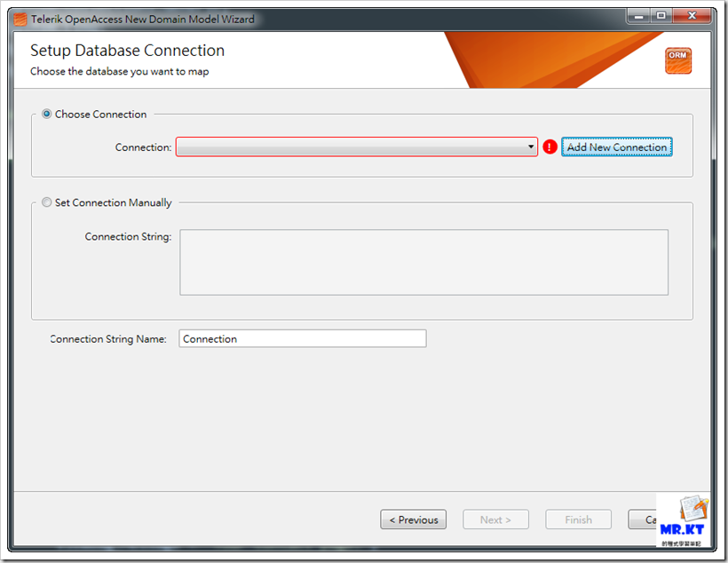Click the Telerik title bar icon

coord(20,20)
